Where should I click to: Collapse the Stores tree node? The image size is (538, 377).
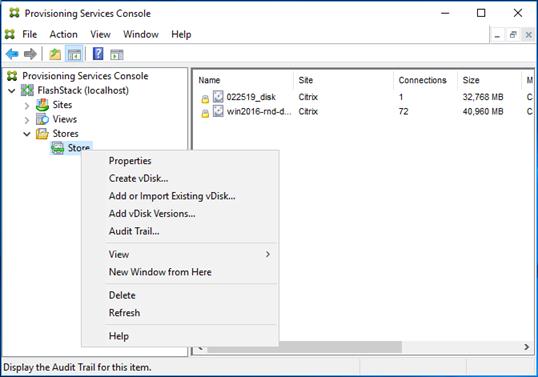point(27,134)
